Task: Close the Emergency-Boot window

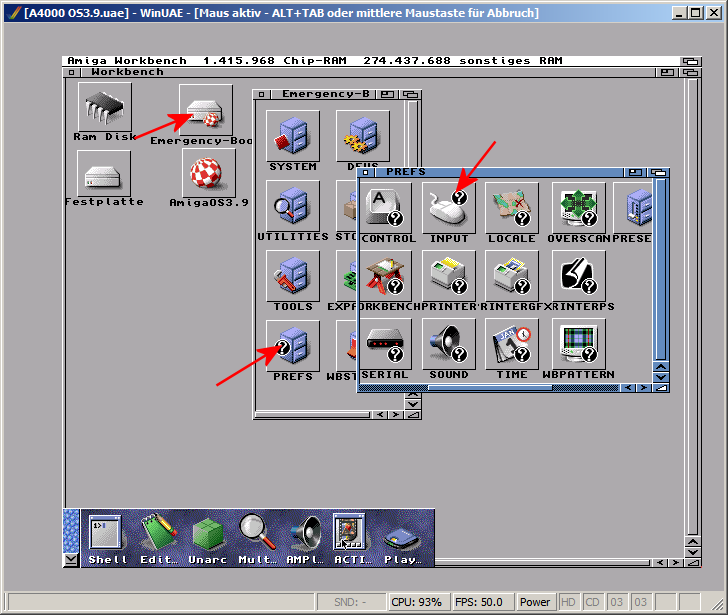Action: pyautogui.click(x=261, y=94)
